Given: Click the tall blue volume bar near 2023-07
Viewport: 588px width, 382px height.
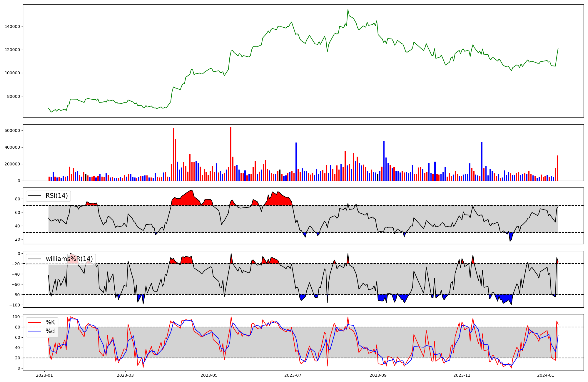Looking at the screenshot, I should [296, 162].
